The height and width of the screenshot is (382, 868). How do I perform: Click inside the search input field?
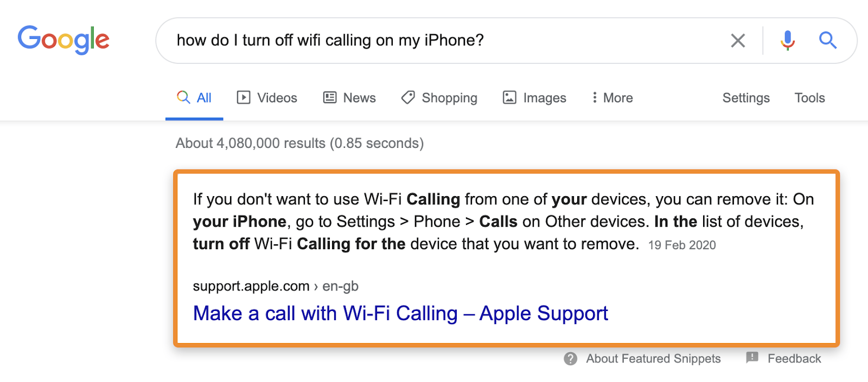pyautogui.click(x=380, y=40)
